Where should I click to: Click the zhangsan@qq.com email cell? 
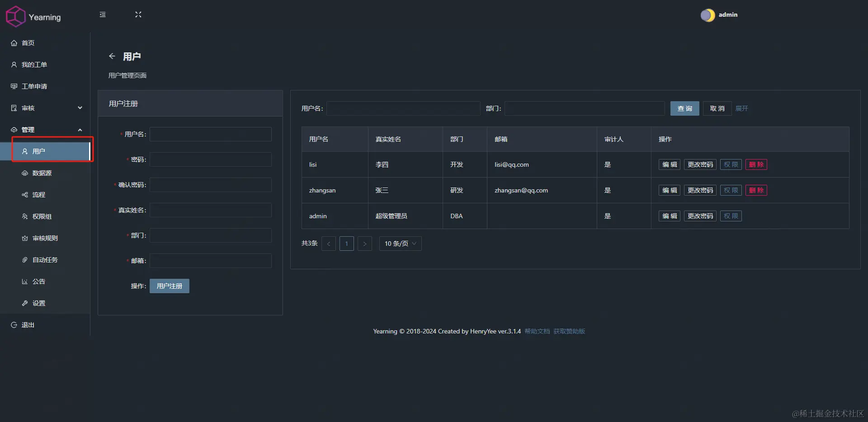[x=542, y=190]
